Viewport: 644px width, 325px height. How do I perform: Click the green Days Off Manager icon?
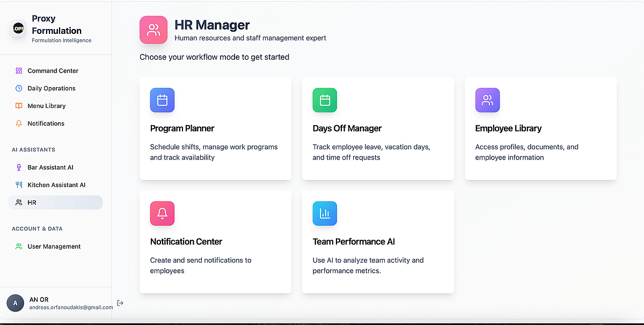click(325, 100)
